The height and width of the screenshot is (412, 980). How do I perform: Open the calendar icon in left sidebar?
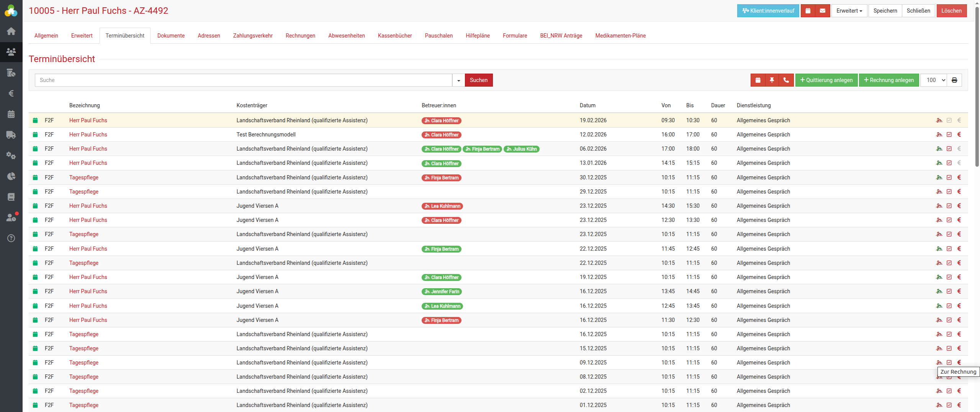click(x=11, y=114)
